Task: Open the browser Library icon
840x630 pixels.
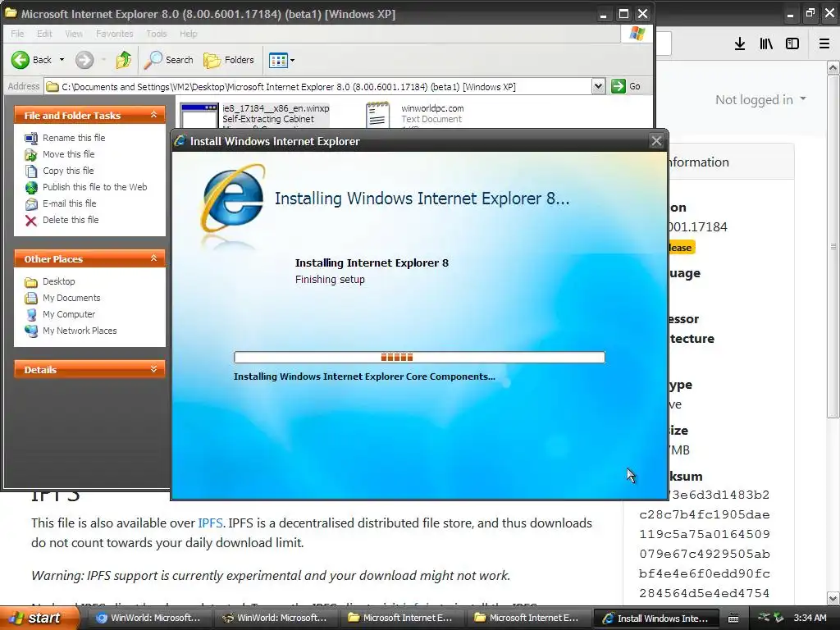Action: click(x=766, y=43)
